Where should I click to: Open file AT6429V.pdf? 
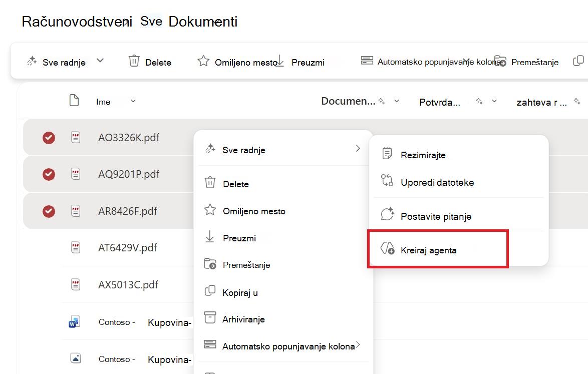(x=128, y=247)
